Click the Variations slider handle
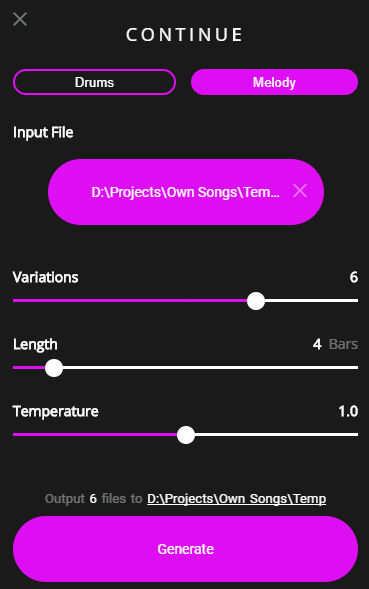Viewport: 369px width, 589px height. point(256,301)
